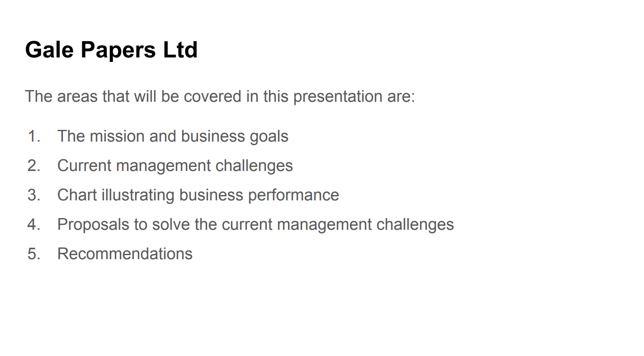Click the intro sentence about areas covered

point(220,96)
